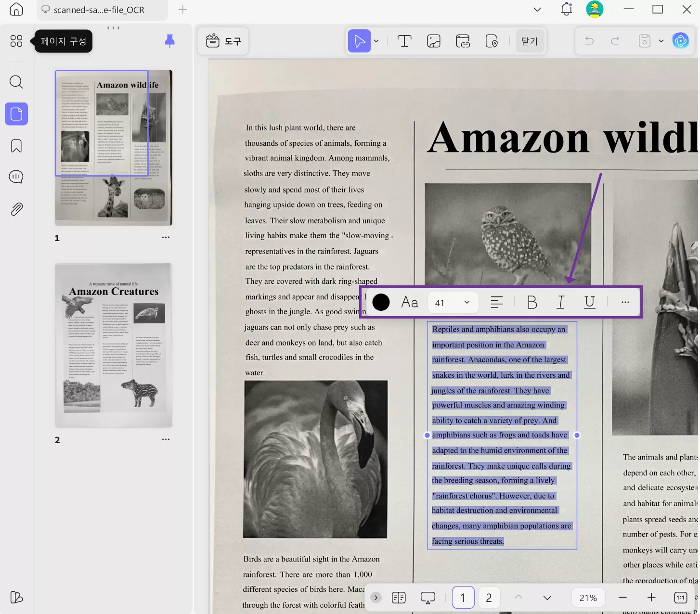Select the image insert tool

(x=434, y=41)
